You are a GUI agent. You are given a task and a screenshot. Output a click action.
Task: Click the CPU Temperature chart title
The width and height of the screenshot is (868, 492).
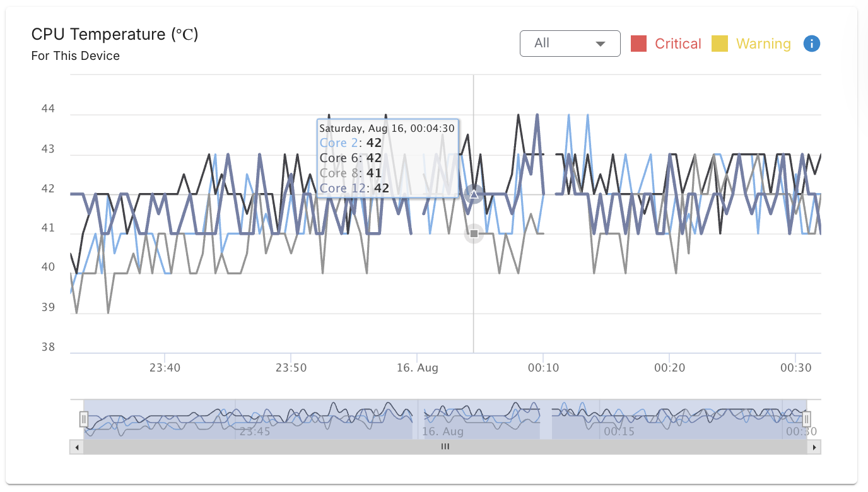[115, 34]
